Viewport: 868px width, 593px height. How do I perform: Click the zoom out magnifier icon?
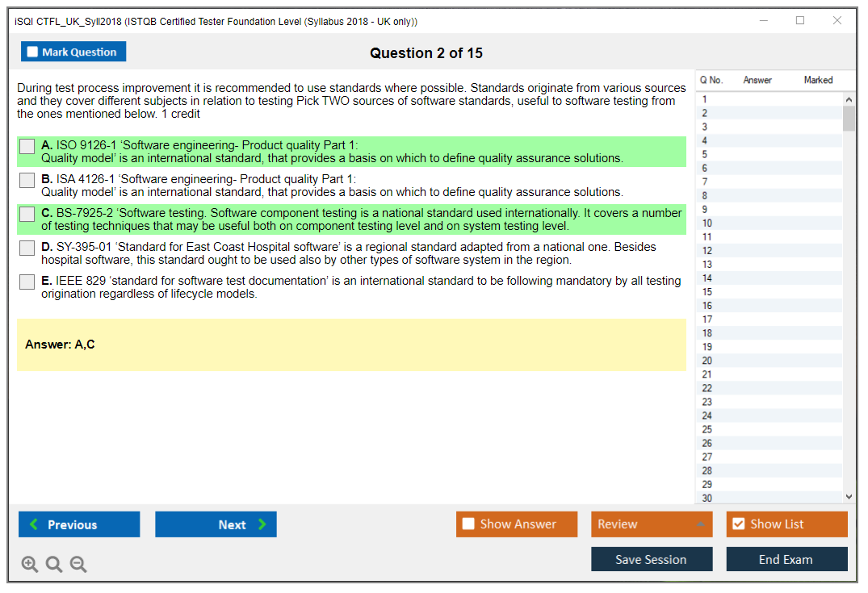coord(78,565)
